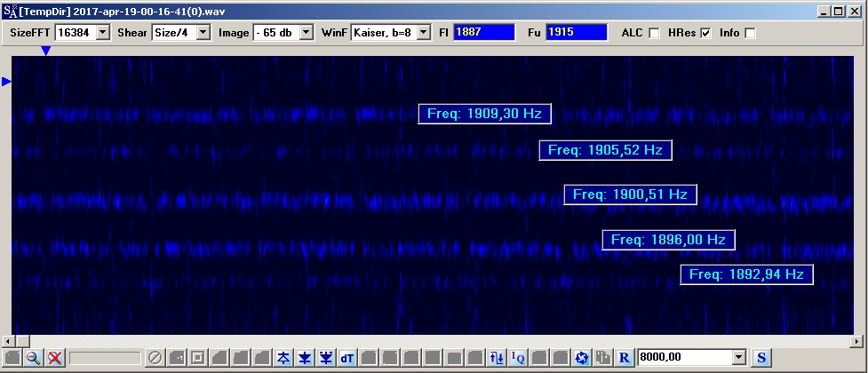Open the Image -65 db dropdown
The height and width of the screenshot is (373, 868).
click(x=307, y=33)
